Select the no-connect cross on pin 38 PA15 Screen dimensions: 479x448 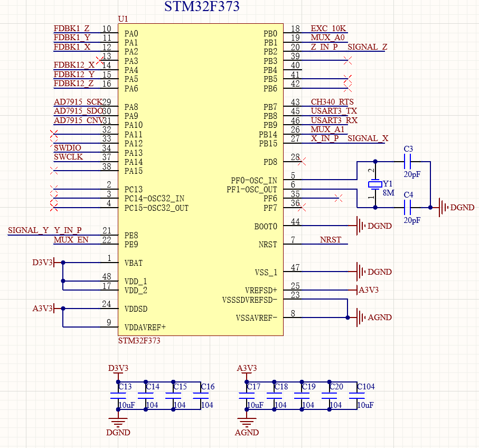coord(54,171)
